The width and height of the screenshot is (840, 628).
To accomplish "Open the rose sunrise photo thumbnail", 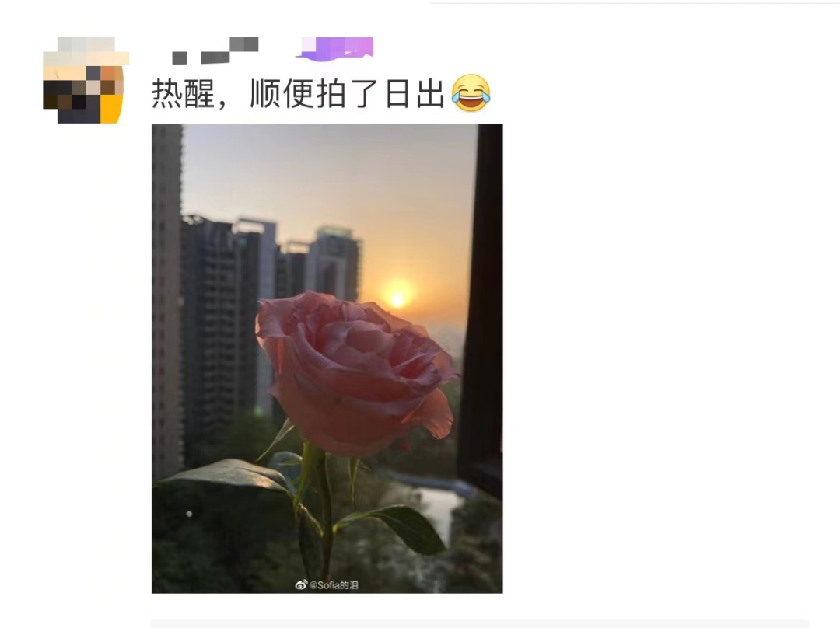I will pyautogui.click(x=327, y=359).
